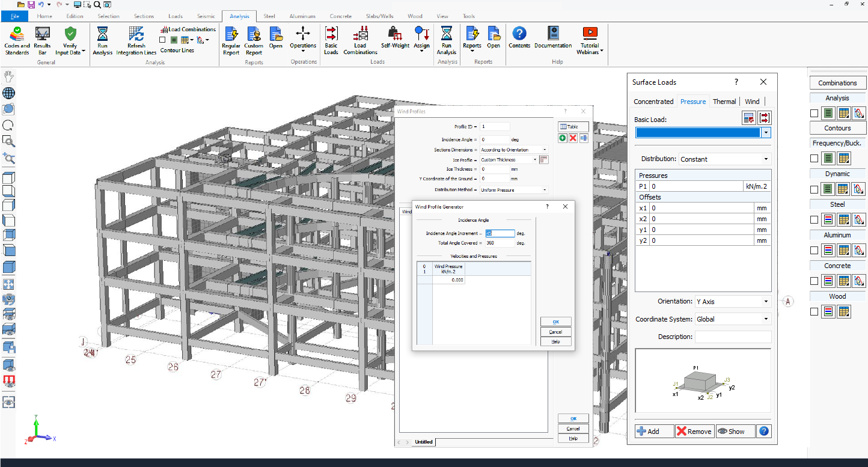Open the Regular Report
The image size is (868, 467).
231,41
